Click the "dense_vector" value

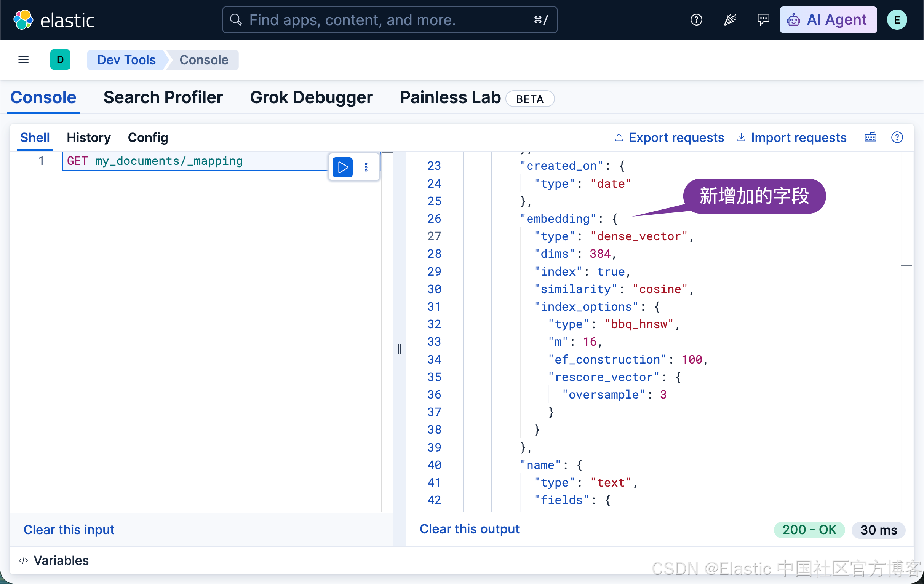point(639,236)
